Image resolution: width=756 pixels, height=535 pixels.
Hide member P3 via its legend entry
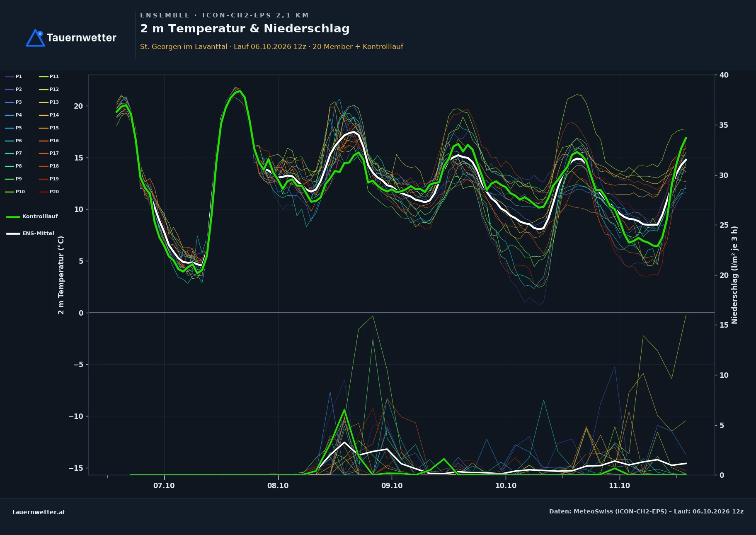tap(14, 102)
